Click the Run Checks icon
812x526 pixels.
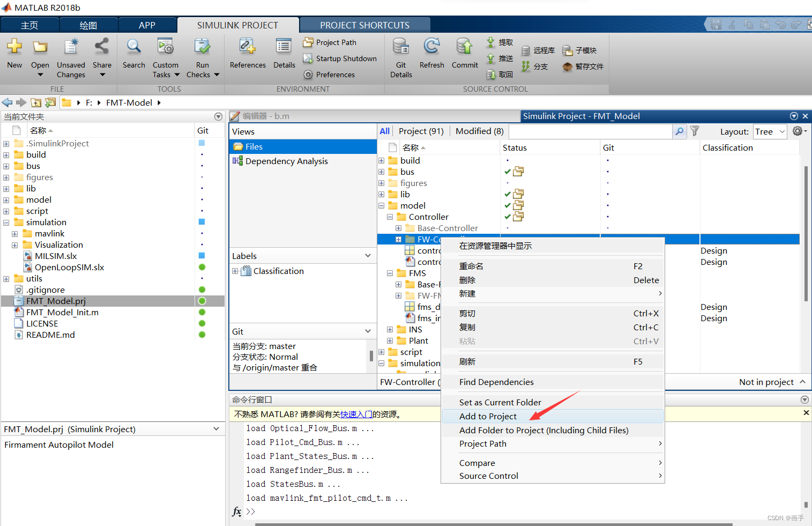202,47
